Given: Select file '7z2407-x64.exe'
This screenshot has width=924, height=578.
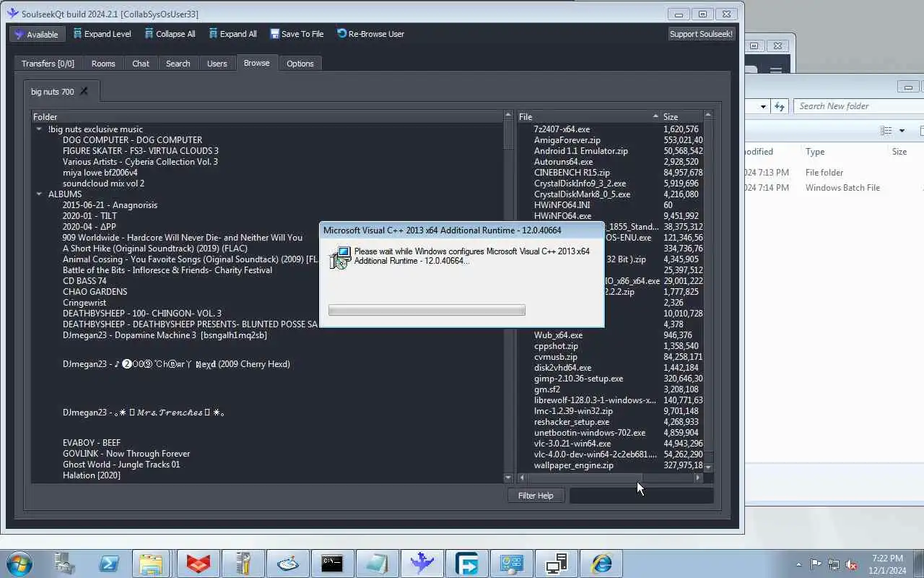Looking at the screenshot, I should click(x=562, y=129).
